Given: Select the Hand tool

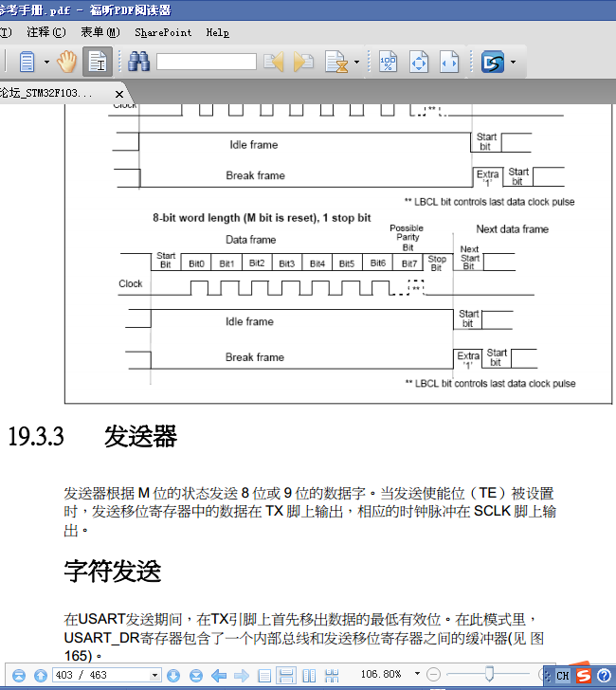Looking at the screenshot, I should click(66, 63).
